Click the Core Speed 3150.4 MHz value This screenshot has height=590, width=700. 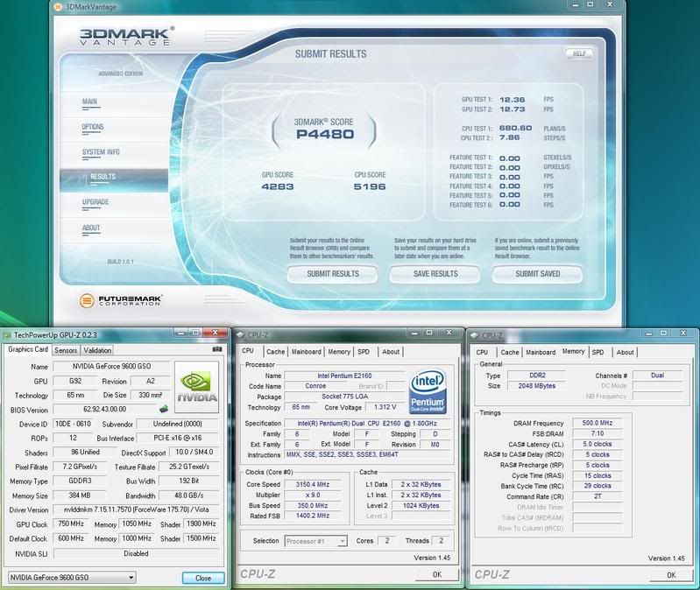313,484
